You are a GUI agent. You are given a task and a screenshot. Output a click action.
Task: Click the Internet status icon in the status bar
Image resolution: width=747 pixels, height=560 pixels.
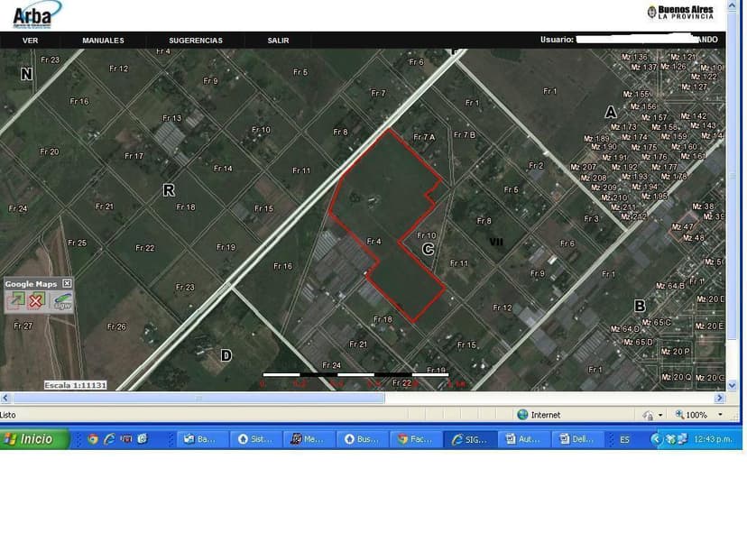523,414
